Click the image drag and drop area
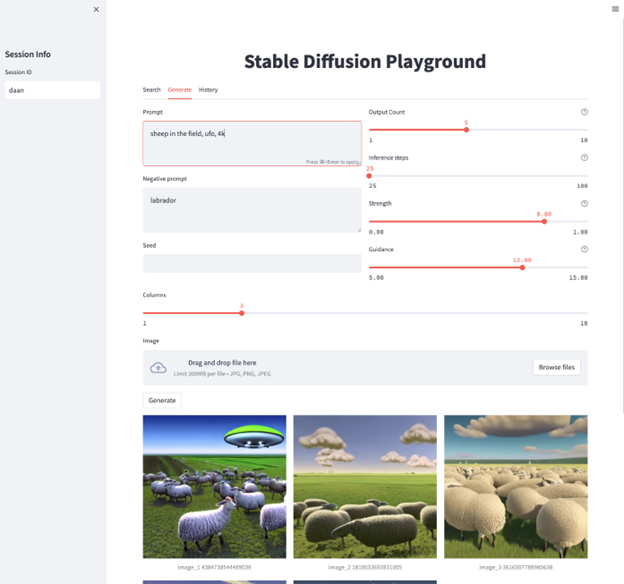Screen dimensions: 624x584 (x=365, y=367)
